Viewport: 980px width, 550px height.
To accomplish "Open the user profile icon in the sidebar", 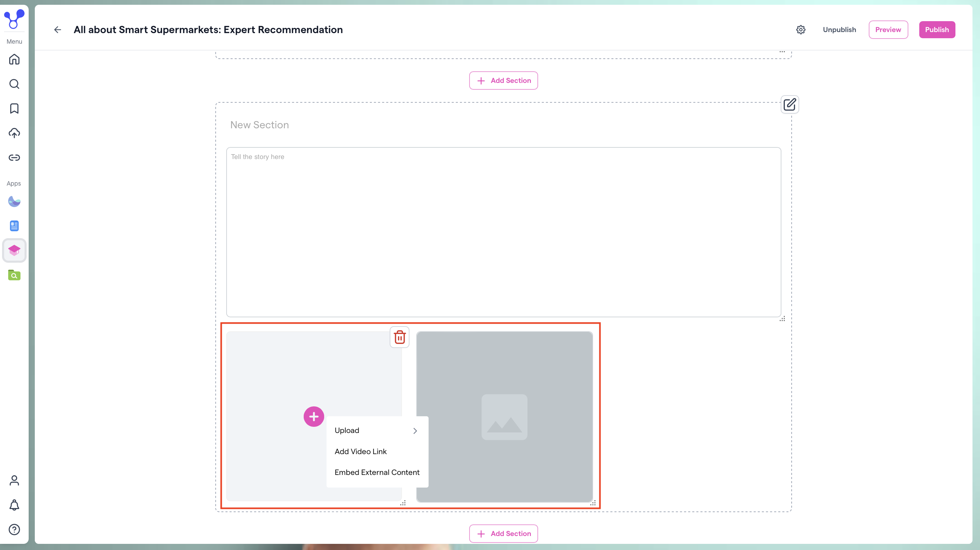I will click(14, 480).
